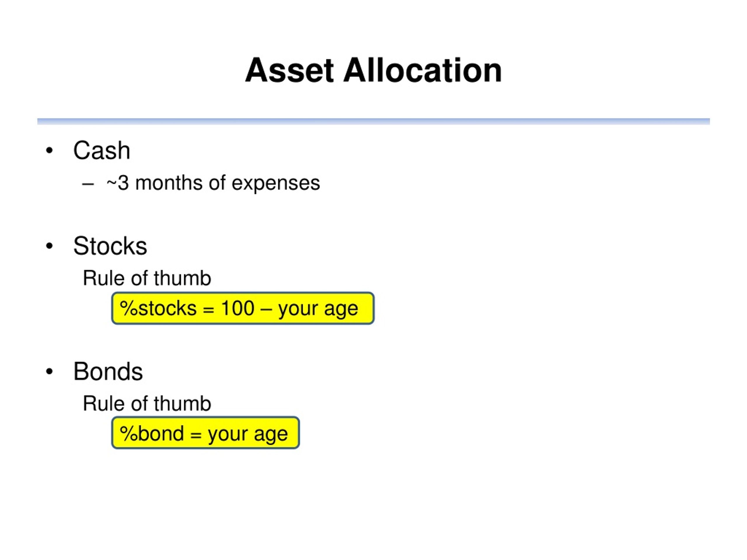Click the Bonds bullet heading

tap(108, 371)
